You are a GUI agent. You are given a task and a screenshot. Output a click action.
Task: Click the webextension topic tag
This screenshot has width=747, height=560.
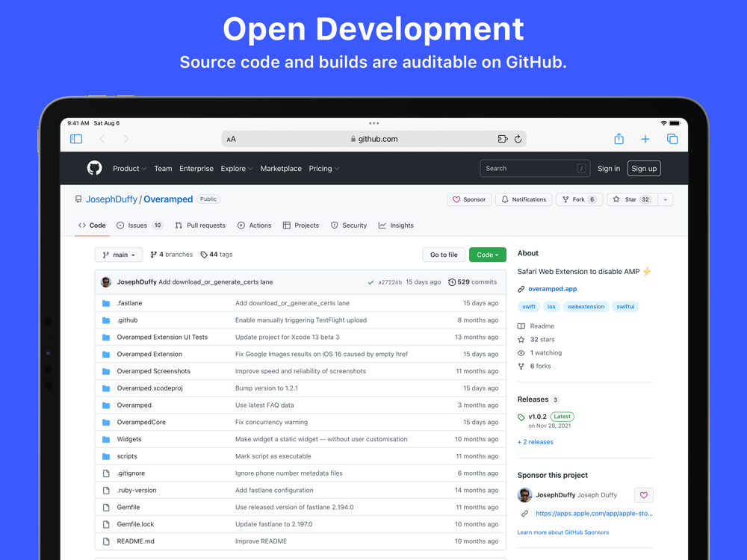coord(586,307)
